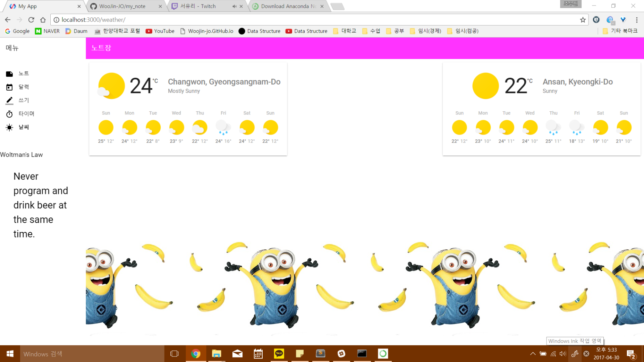Open the YouTube bookmark
The image size is (644, 362).
coord(160,31)
